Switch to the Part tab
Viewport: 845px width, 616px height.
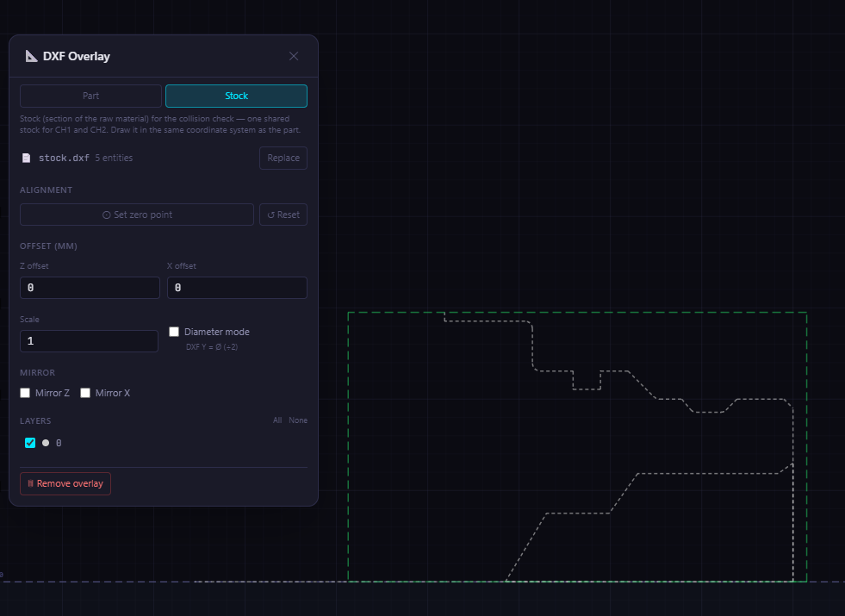pos(90,96)
